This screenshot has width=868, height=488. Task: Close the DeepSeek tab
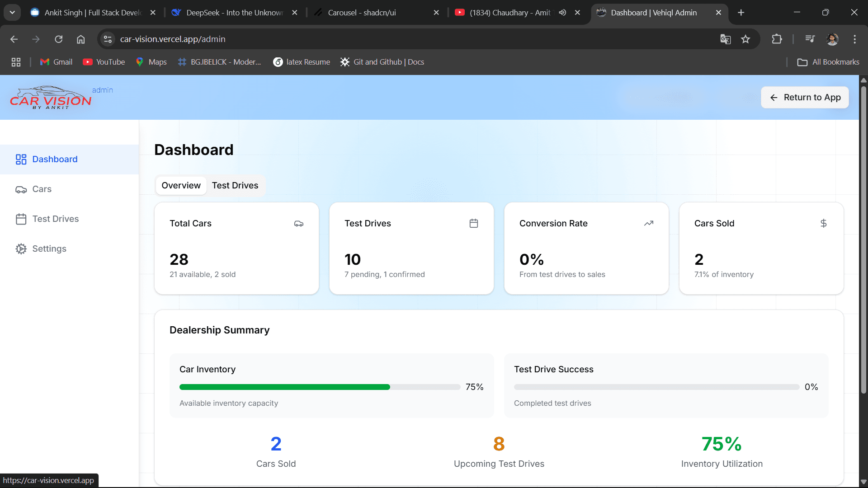(295, 13)
